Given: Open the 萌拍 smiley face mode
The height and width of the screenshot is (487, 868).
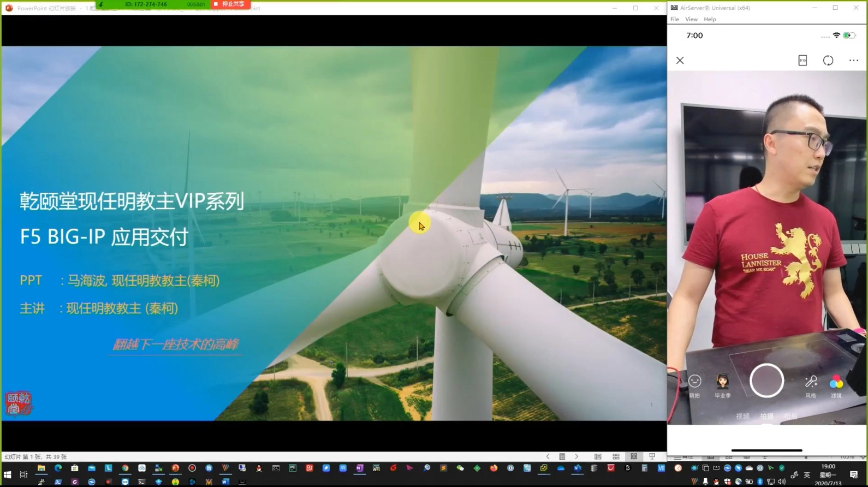Looking at the screenshot, I should (x=694, y=382).
